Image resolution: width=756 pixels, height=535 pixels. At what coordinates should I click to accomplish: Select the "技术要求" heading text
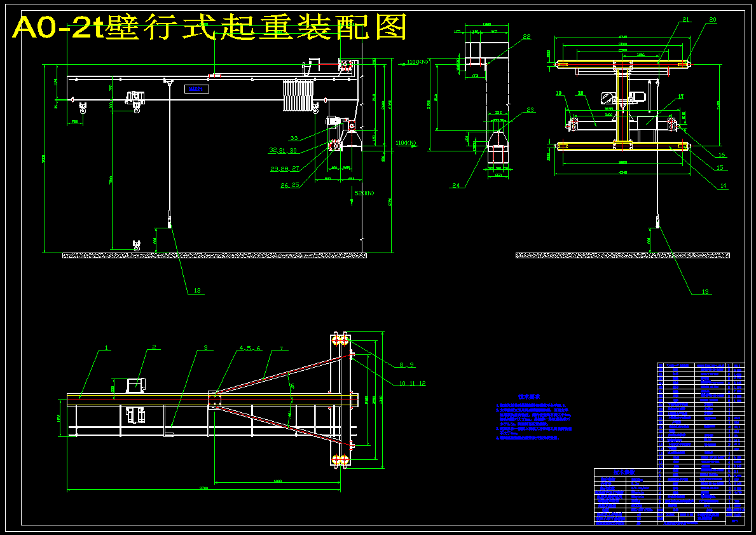pos(529,396)
